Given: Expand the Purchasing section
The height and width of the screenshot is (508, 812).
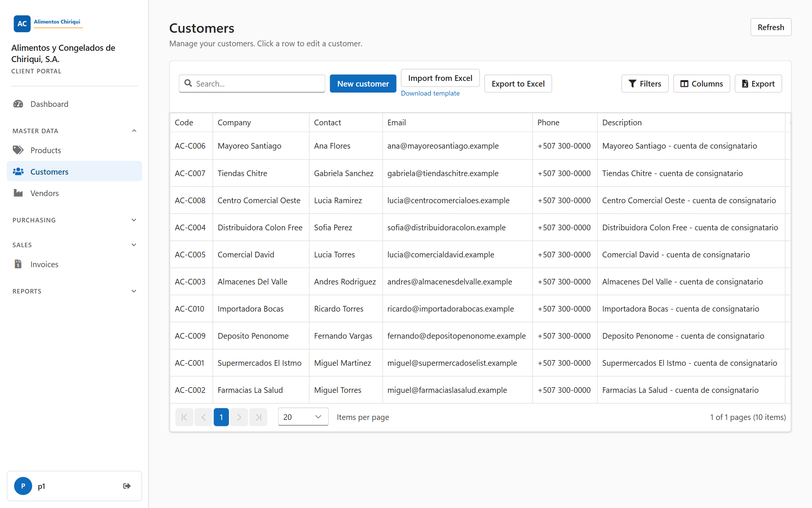Looking at the screenshot, I should click(74, 220).
